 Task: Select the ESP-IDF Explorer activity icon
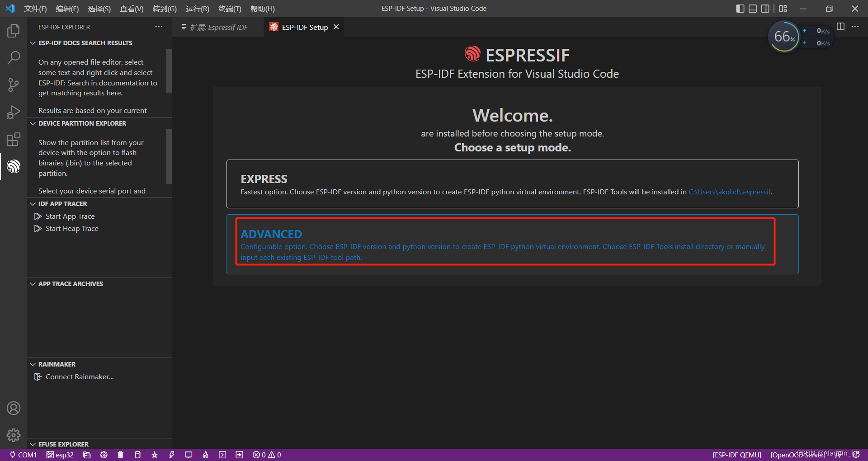14,166
